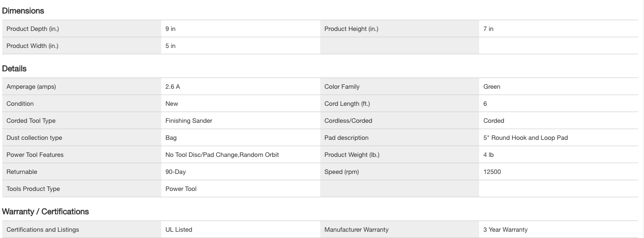
Task: Click the No Tool Disc/Pad Change, Random Orbit value
Action: click(222, 155)
